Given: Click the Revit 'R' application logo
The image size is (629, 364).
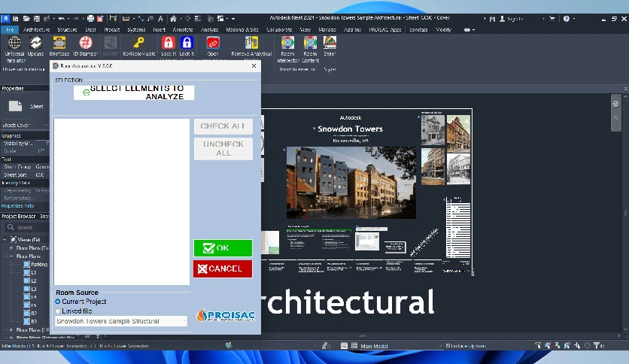Looking at the screenshot, I should click(5, 19).
